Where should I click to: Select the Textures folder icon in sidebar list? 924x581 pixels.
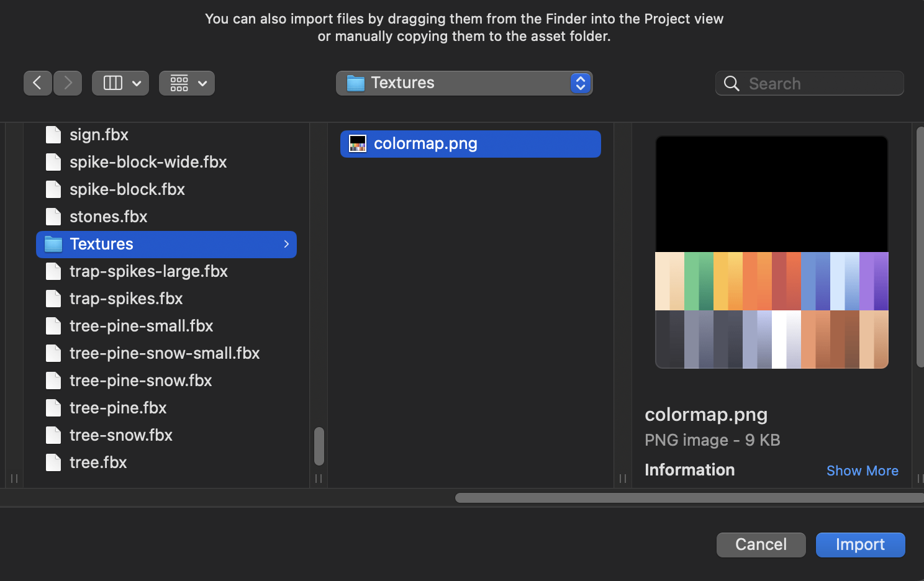tap(54, 245)
